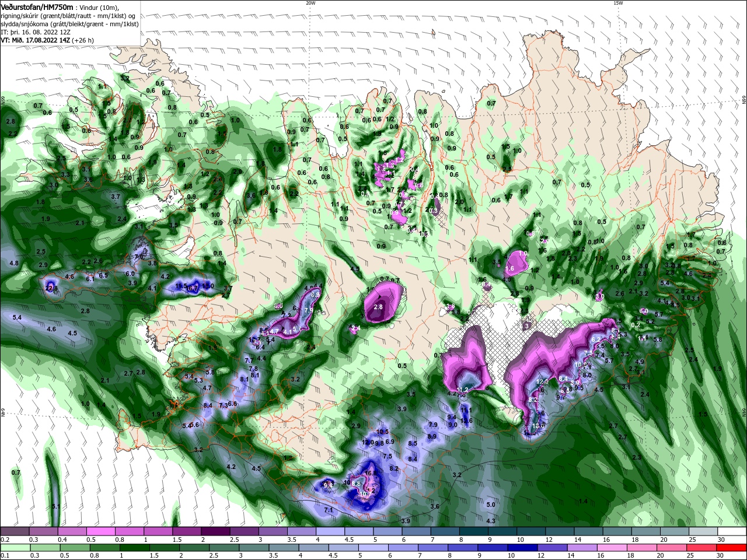Click the 22.8 precipitation value on the map
This screenshot has height=560, width=747.
[x=51, y=288]
